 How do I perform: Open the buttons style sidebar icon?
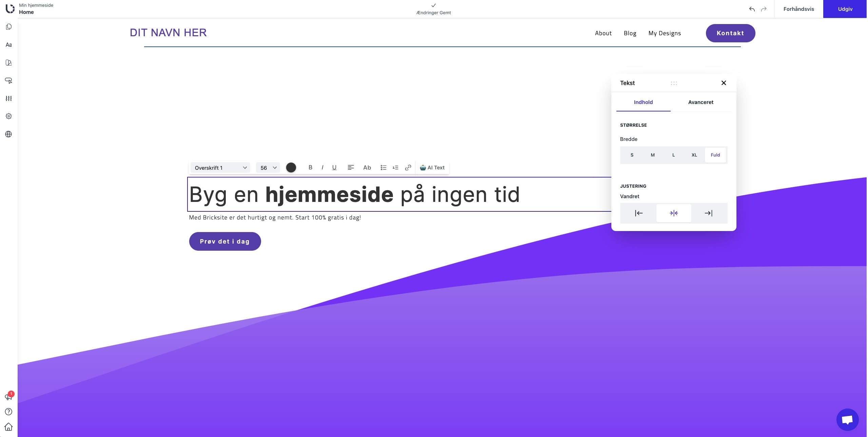pyautogui.click(x=9, y=81)
